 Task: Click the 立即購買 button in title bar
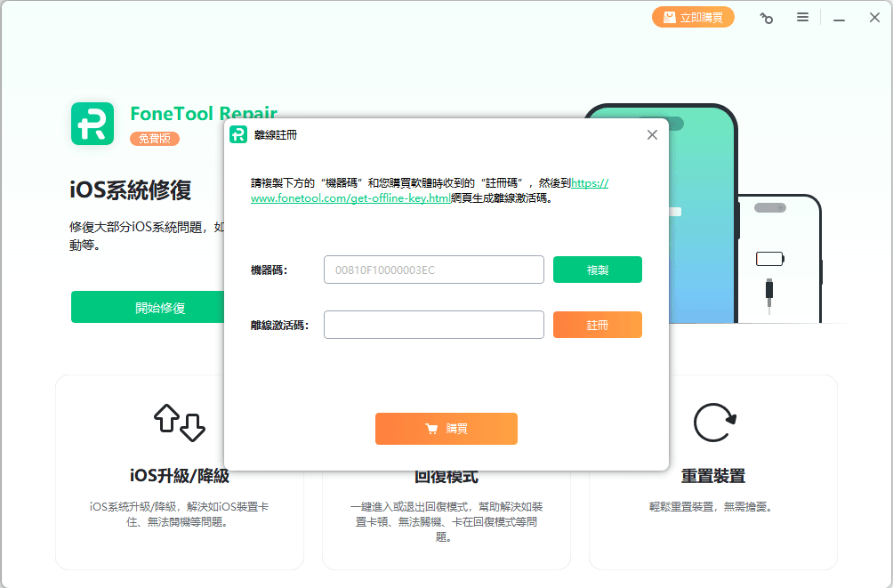click(x=693, y=17)
